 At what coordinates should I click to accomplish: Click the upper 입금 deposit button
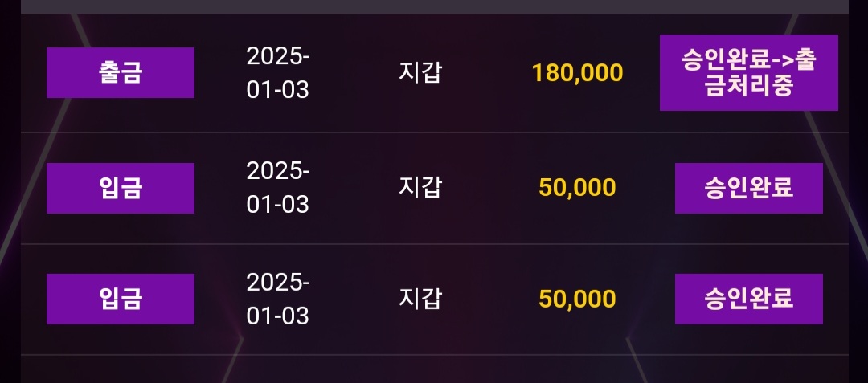(121, 188)
